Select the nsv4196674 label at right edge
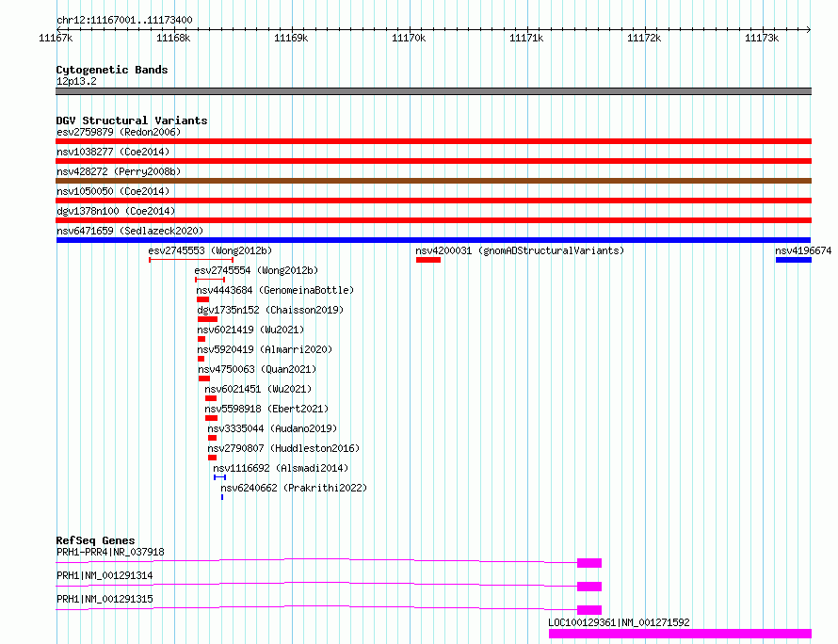Image resolution: width=838 pixels, height=644 pixels. [803, 250]
